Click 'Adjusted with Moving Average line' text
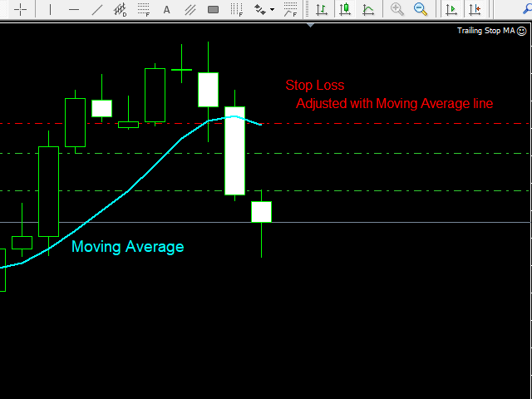 394,103
